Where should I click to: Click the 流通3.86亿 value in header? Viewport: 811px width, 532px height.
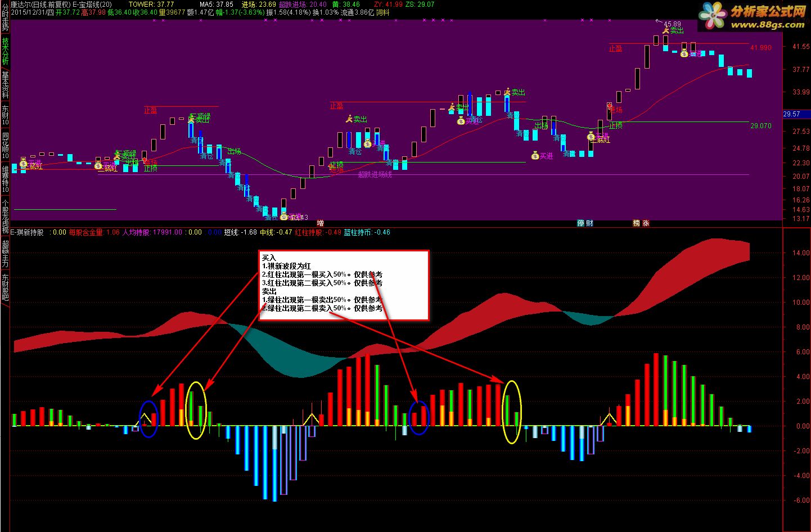click(x=357, y=12)
